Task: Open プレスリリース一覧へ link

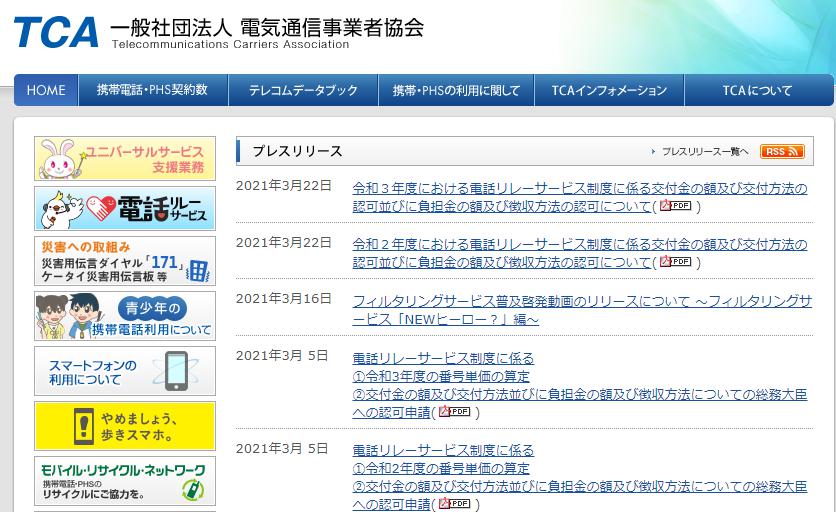Action: [705, 151]
